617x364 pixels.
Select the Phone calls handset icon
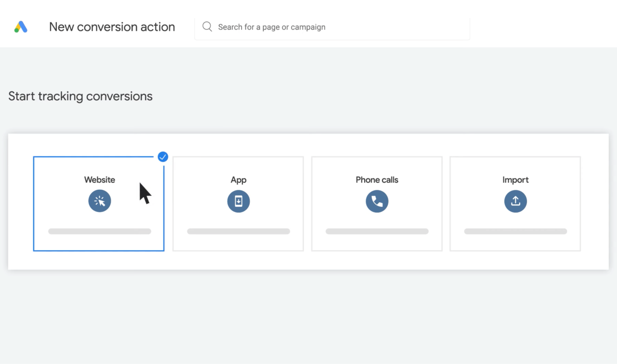[x=377, y=201]
